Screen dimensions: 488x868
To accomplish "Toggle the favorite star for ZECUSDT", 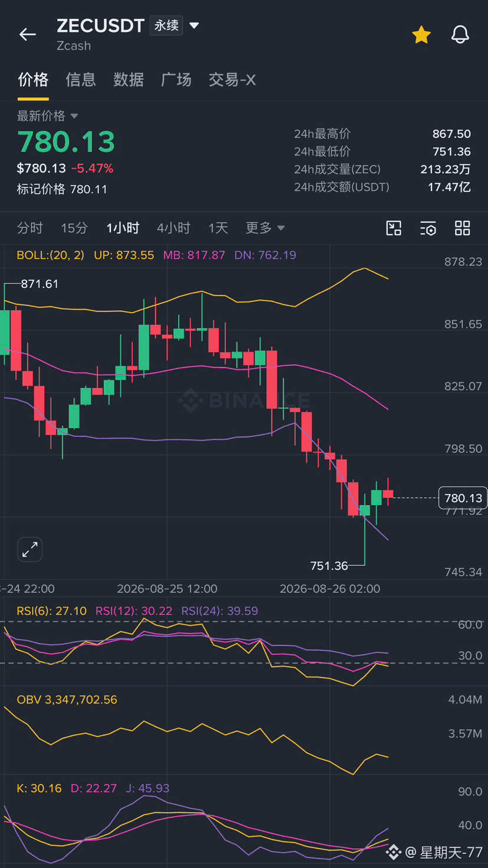I will click(421, 35).
